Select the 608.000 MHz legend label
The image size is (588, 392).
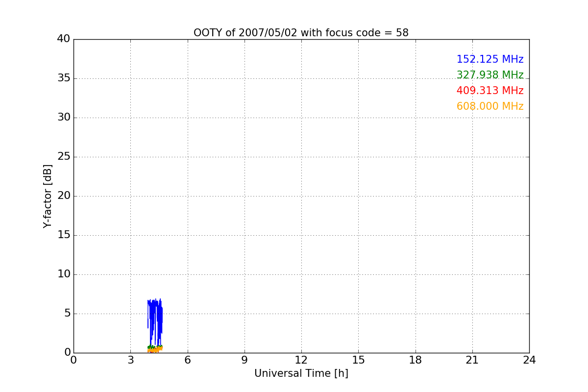tap(490, 107)
